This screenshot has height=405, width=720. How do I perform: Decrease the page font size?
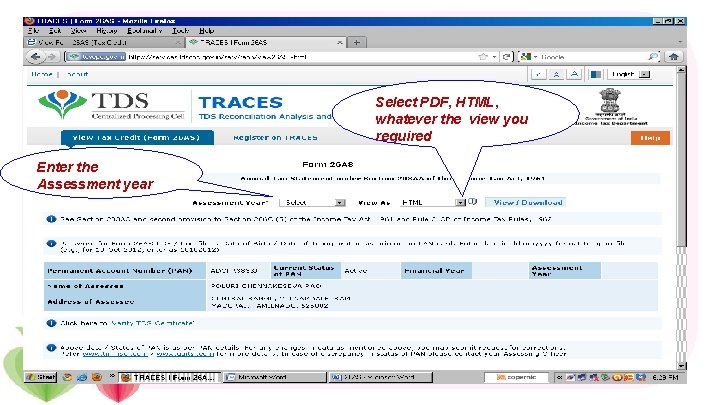tap(539, 74)
